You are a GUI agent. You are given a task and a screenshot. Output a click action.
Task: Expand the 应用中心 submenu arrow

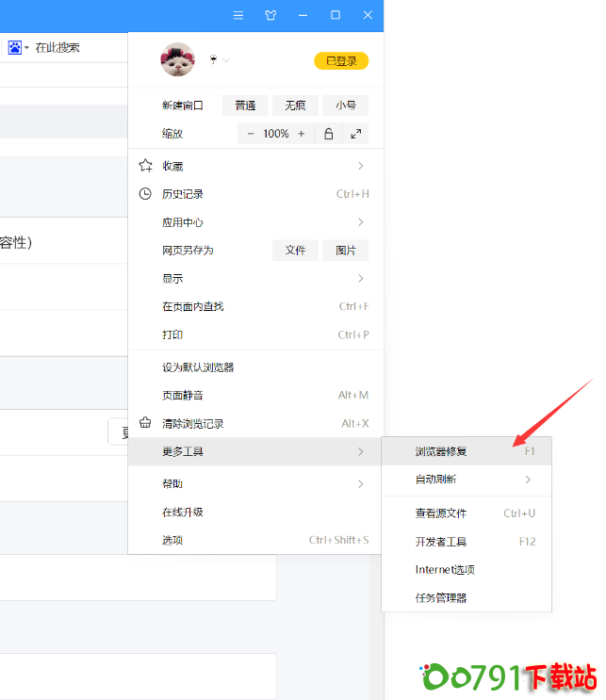[361, 222]
